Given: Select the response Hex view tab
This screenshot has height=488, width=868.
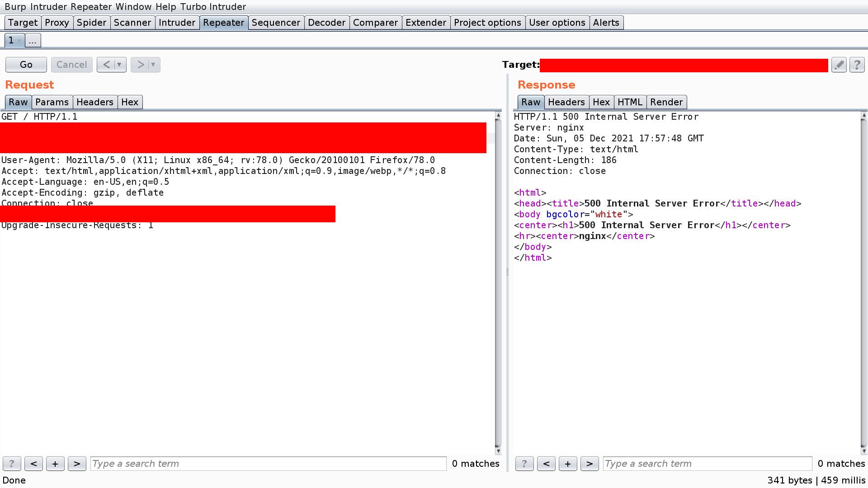Looking at the screenshot, I should click(x=601, y=102).
